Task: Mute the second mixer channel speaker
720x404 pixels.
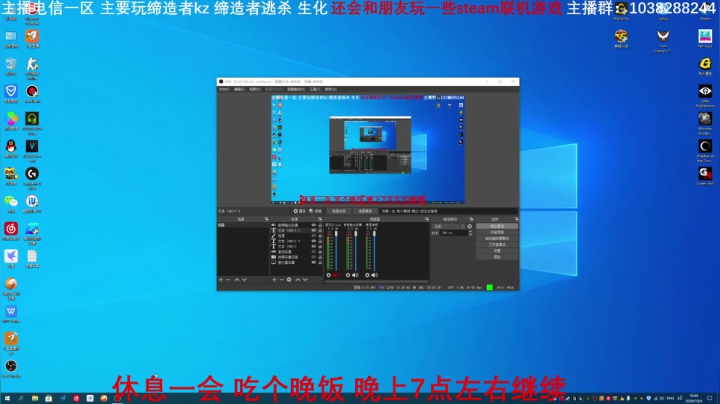Action: point(355,275)
